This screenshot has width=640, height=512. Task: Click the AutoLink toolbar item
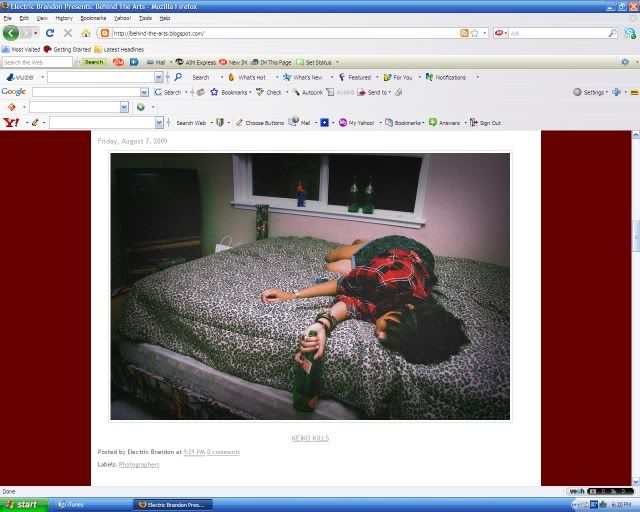pos(307,92)
